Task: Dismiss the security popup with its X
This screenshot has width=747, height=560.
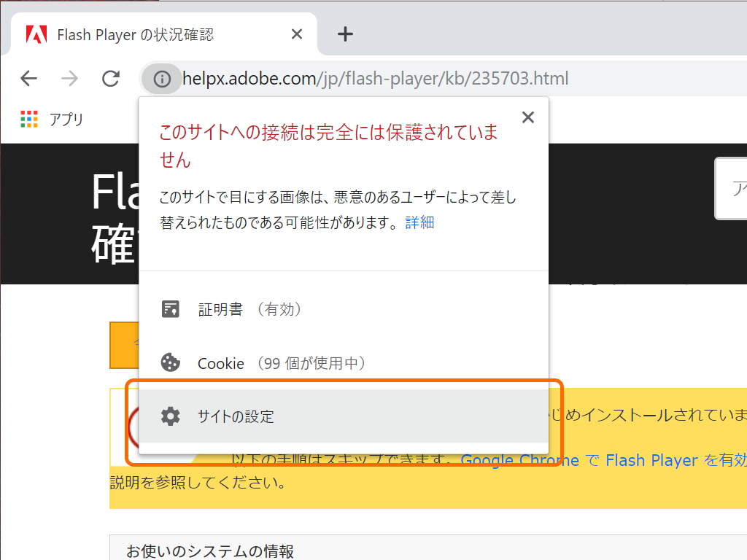Action: coord(527,117)
